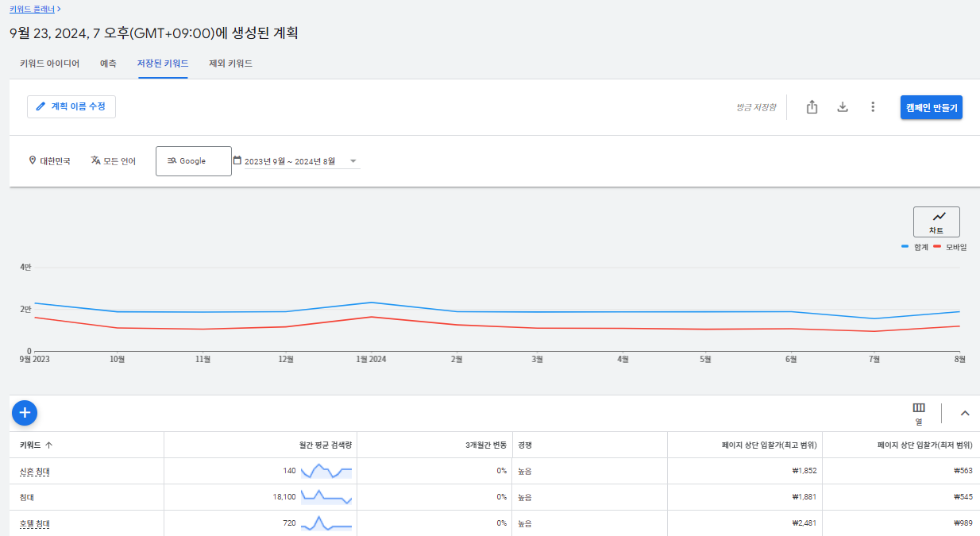Open the 제외 키워드 tab
Screen dimensions: 980x536
[230, 64]
